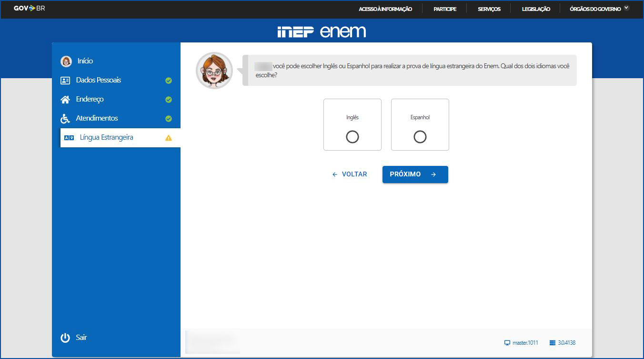Click the monitor icon next to master.1011
This screenshot has width=644, height=359.
point(507,343)
